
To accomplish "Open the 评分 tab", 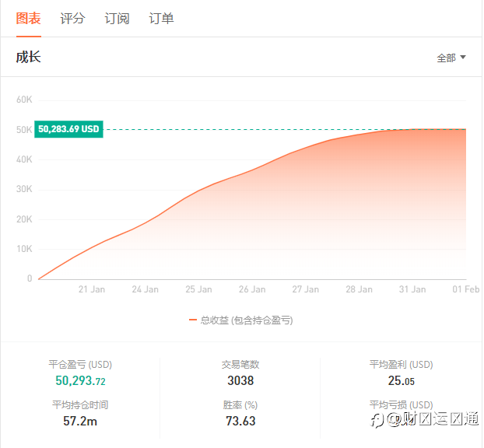I will (72, 19).
